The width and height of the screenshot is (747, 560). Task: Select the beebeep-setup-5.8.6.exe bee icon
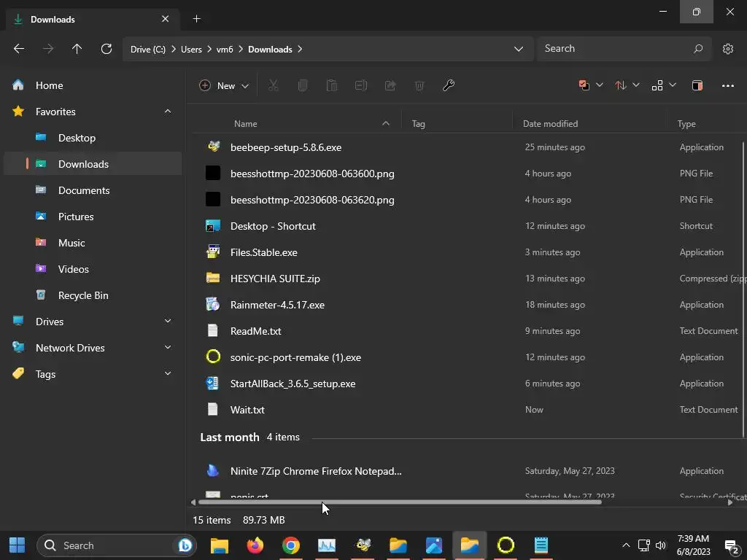214,147
